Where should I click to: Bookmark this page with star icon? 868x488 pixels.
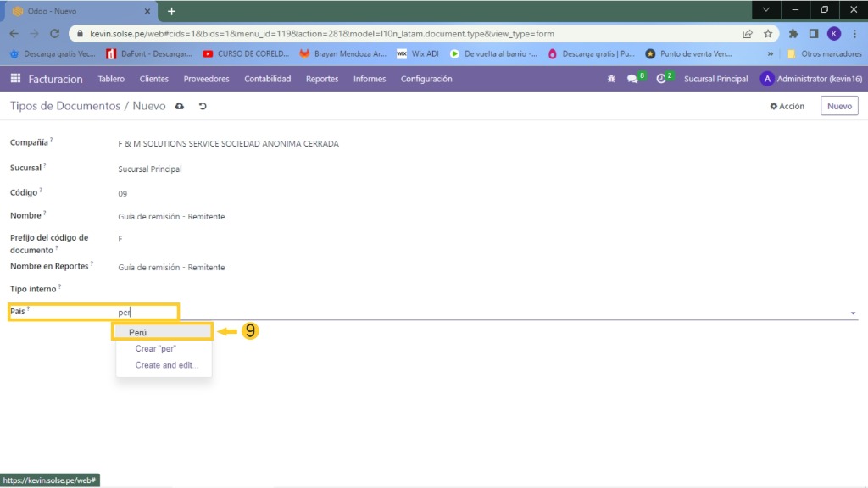(x=768, y=34)
